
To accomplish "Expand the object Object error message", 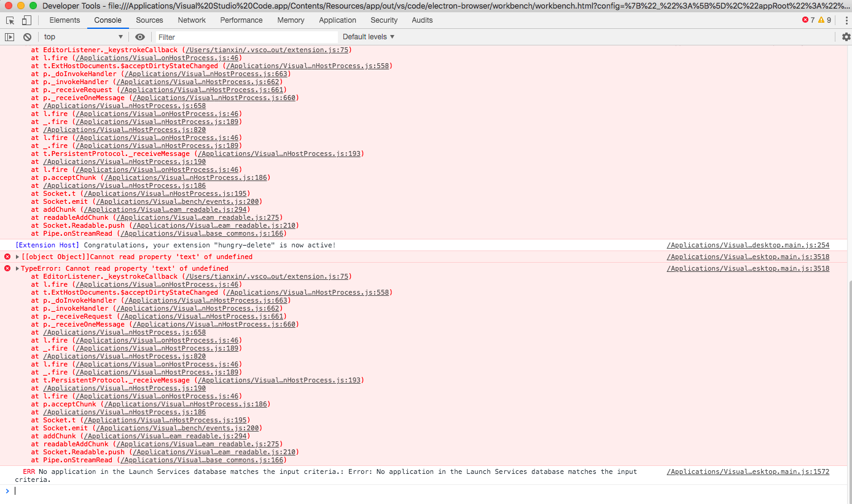I will [x=16, y=257].
